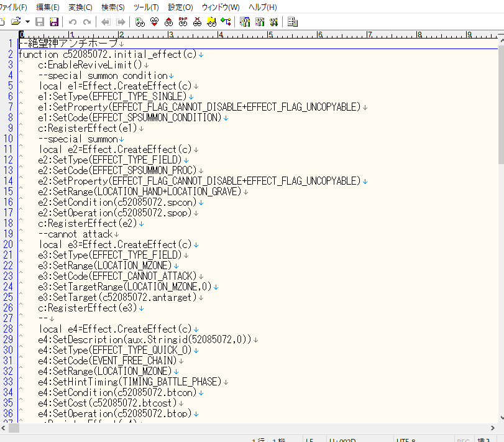This screenshot has width=504, height=442.
Task: Open Grep search folder-binoculars icon
Action: (x=211, y=22)
